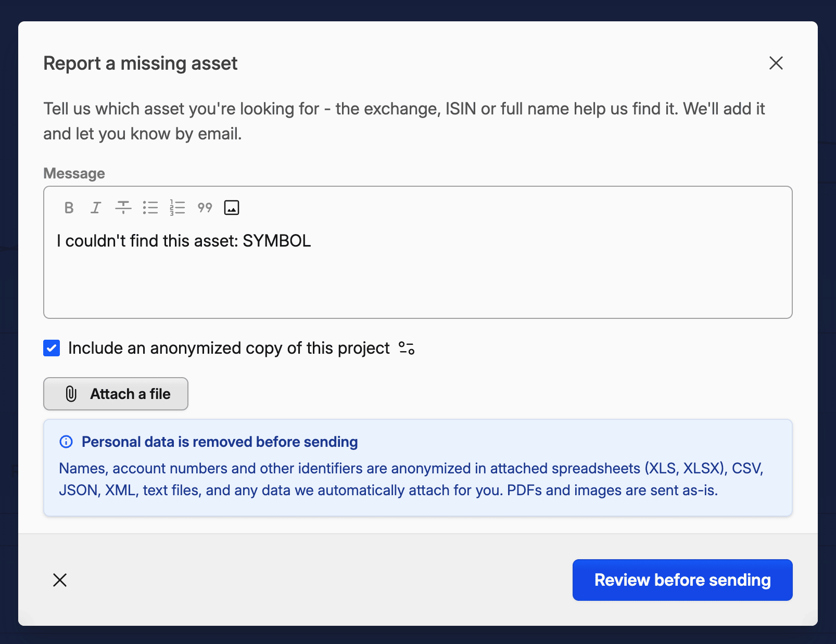Click the paperclip icon on Attach button
Image resolution: width=836 pixels, height=644 pixels.
71,394
